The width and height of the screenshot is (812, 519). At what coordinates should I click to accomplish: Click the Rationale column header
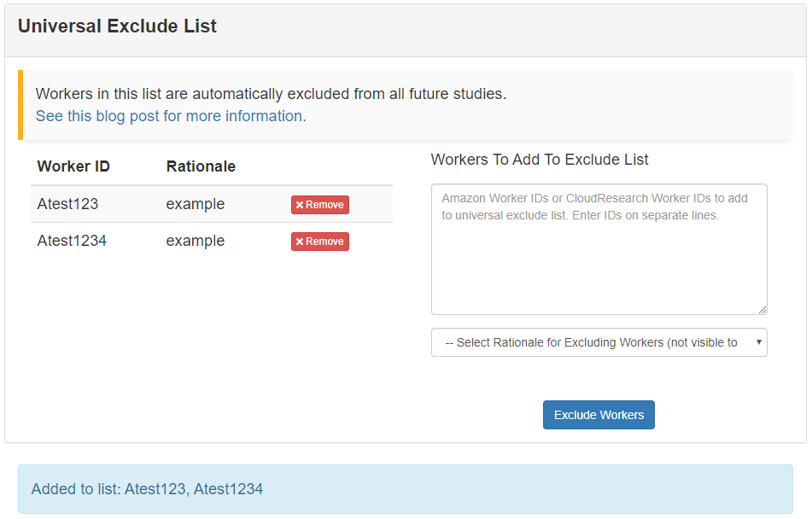coord(201,166)
